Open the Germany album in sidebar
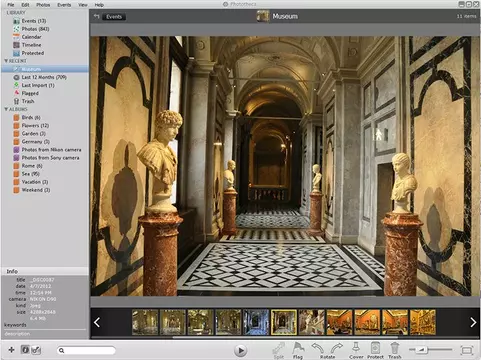The height and width of the screenshot is (360, 481). point(35,142)
